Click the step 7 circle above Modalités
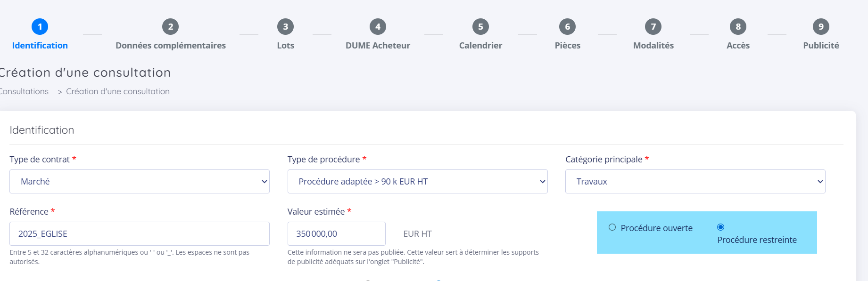 point(653,27)
